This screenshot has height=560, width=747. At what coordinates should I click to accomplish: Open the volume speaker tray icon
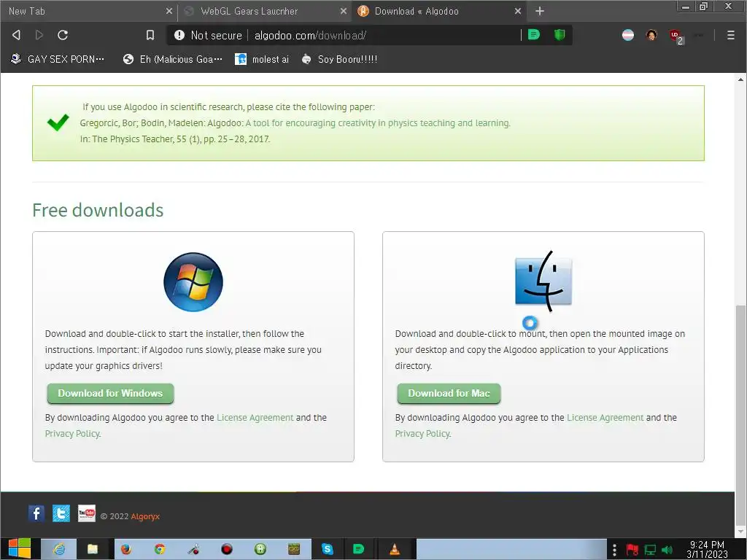(667, 550)
